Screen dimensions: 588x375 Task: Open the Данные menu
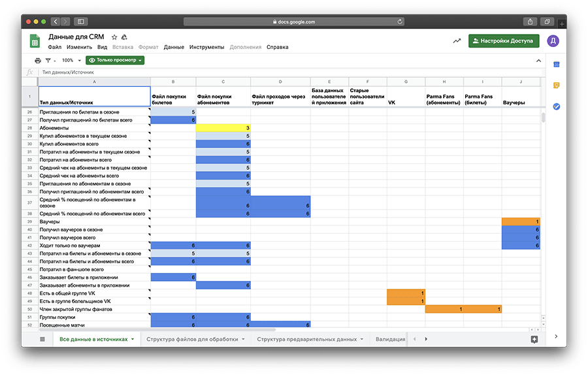tap(174, 47)
